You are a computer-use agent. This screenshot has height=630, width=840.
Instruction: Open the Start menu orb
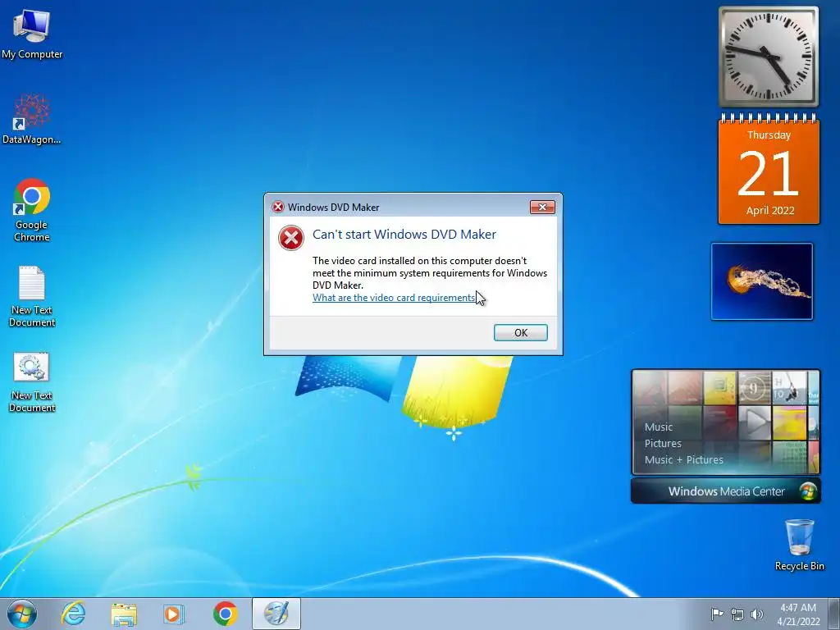click(22, 614)
